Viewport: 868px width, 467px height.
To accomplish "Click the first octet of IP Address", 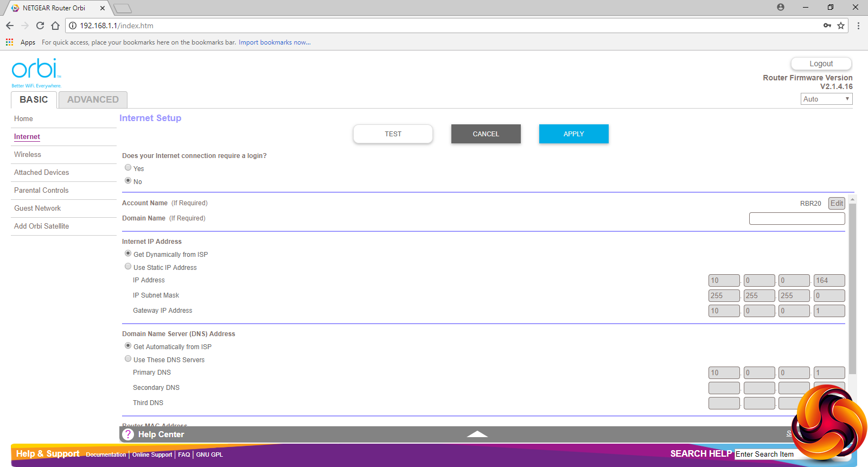I will [724, 280].
